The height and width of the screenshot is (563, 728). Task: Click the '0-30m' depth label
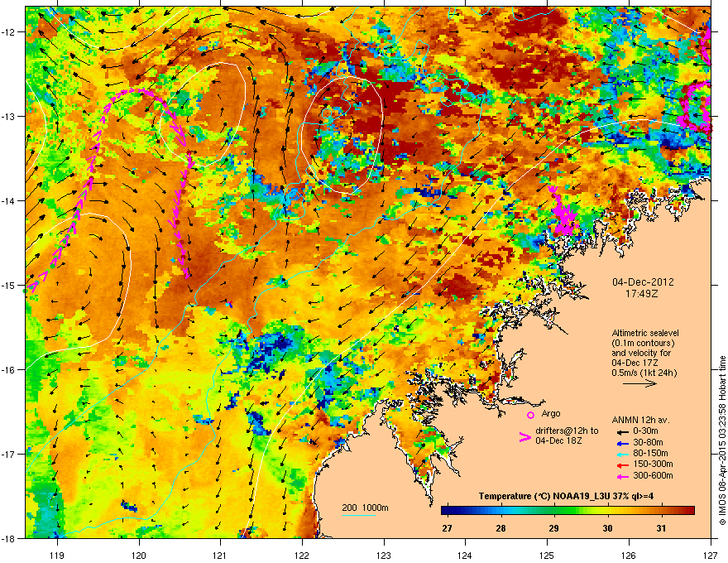click(x=645, y=431)
